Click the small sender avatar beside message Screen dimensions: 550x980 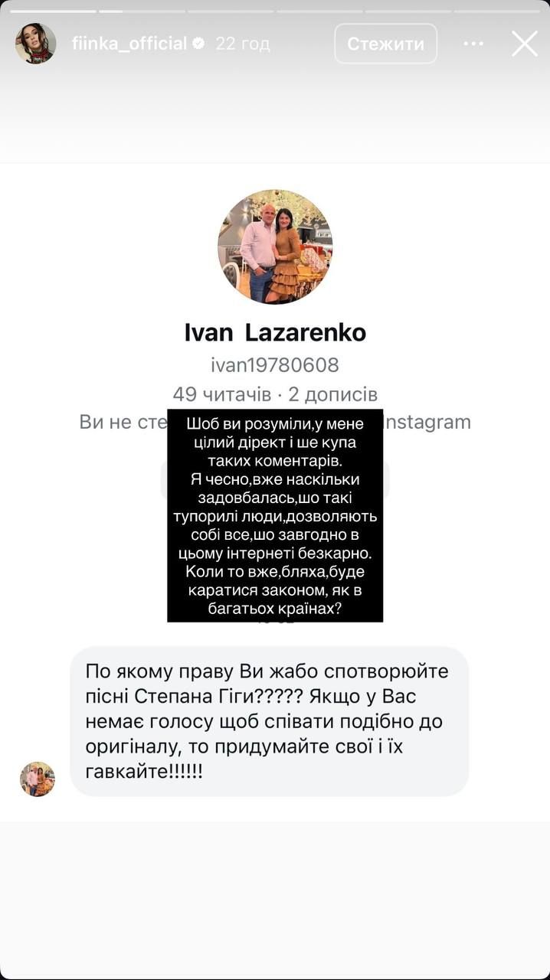click(38, 779)
